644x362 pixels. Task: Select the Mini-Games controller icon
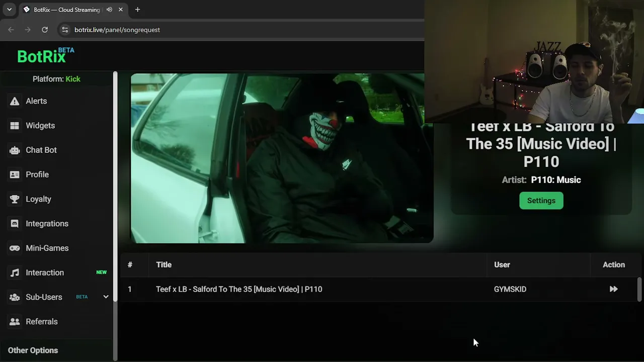[15, 248]
